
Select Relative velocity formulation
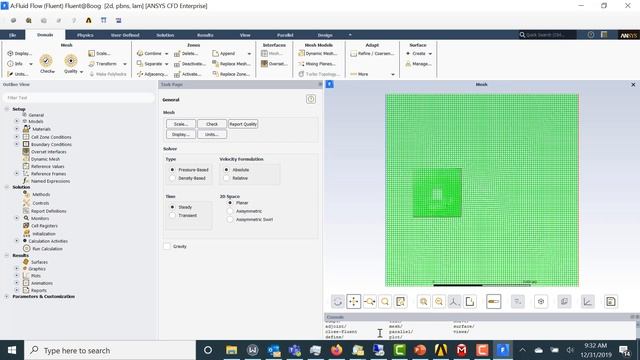coord(236,178)
